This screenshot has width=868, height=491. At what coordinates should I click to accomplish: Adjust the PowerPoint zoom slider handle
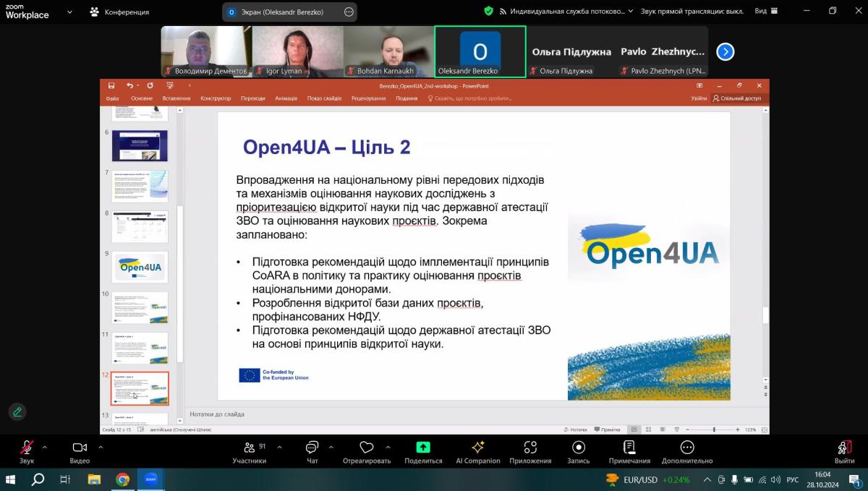coord(714,430)
